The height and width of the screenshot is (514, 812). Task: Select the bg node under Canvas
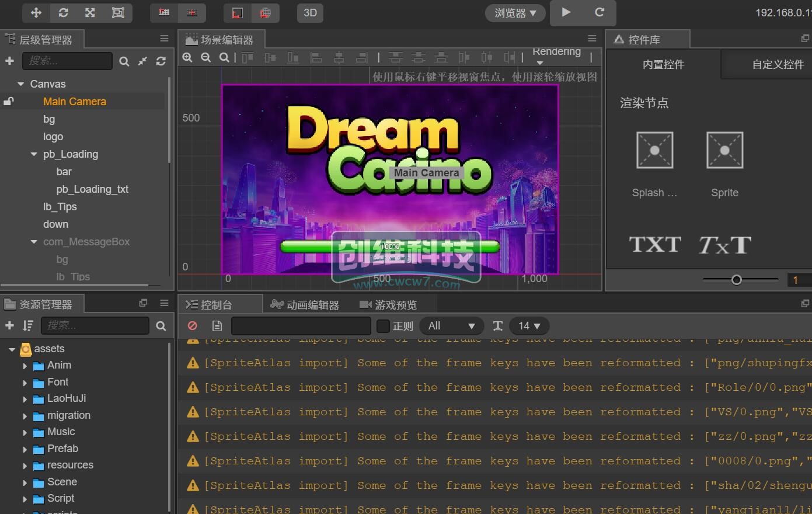click(49, 119)
